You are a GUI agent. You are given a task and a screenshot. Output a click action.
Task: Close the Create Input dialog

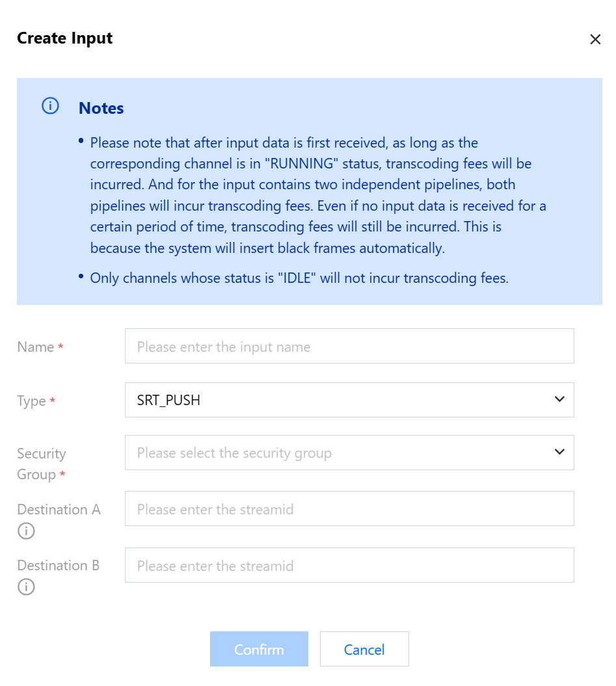coord(595,40)
